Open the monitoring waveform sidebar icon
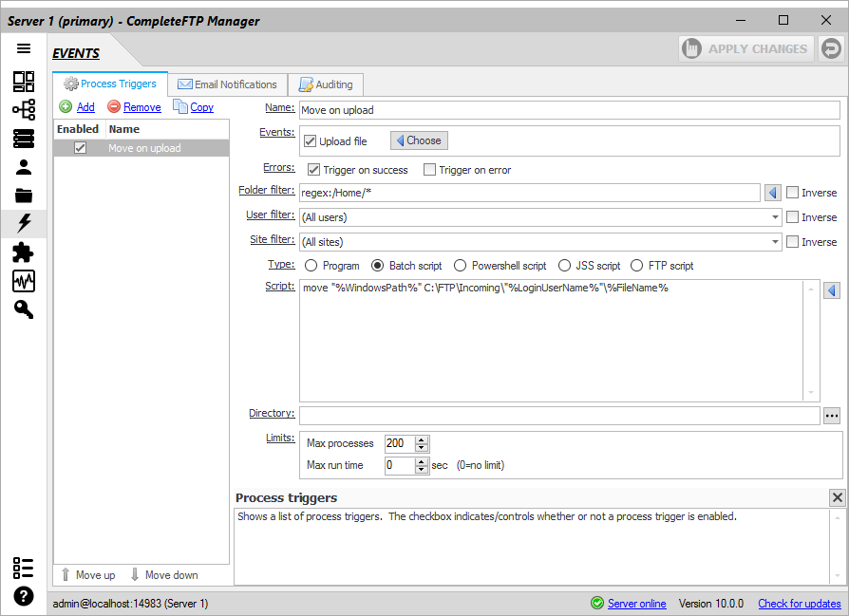This screenshot has height=616, width=849. coord(24,281)
